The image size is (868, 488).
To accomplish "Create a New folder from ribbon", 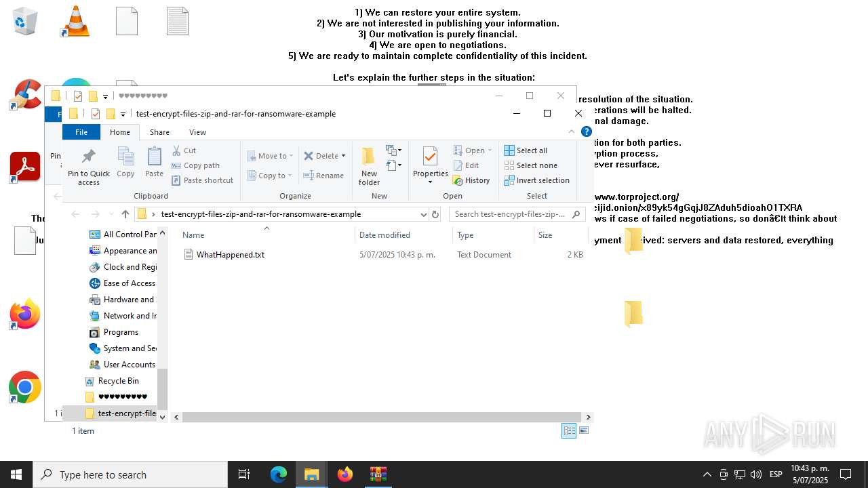I will (369, 166).
